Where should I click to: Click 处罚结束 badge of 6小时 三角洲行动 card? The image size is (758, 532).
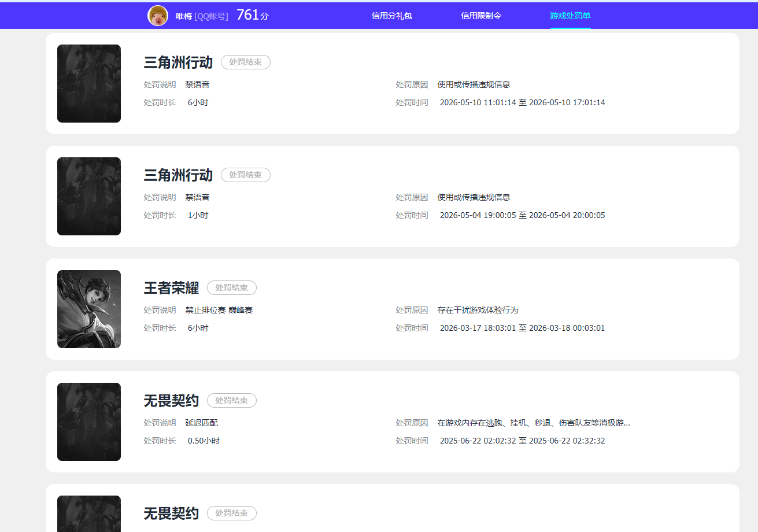[x=246, y=62]
